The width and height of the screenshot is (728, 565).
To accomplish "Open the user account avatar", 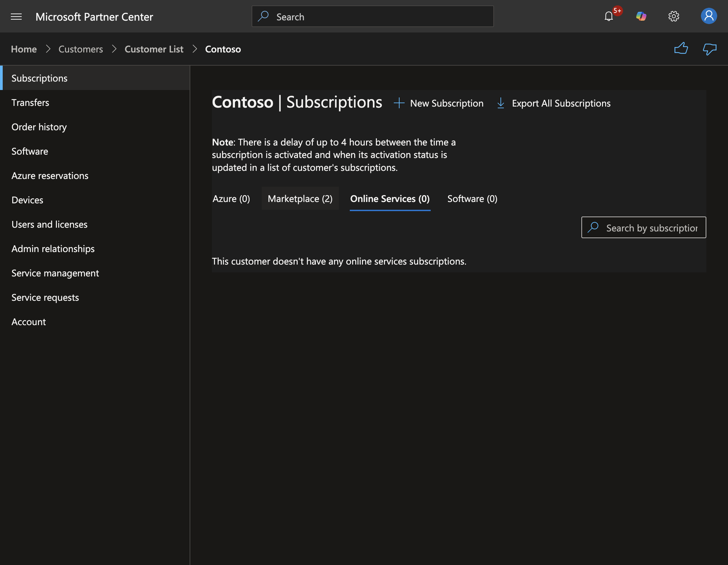I will [709, 16].
